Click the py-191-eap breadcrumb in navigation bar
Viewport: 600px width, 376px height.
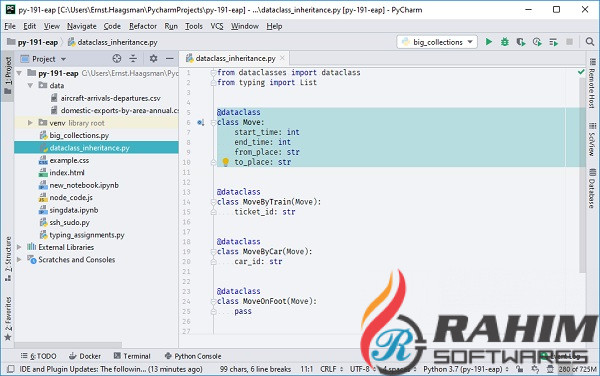(33, 42)
